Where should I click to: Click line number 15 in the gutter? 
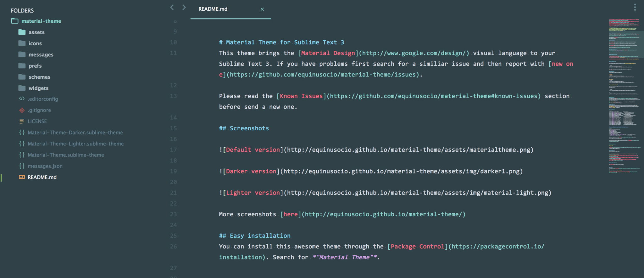(173, 128)
